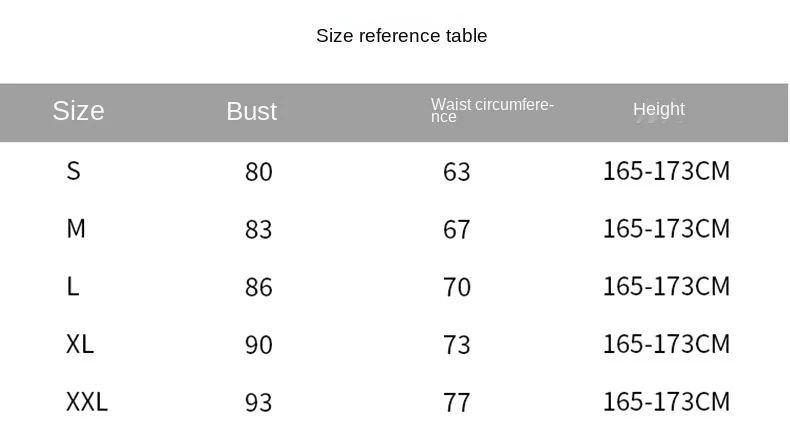
Task: Click the Height column header
Action: point(658,110)
